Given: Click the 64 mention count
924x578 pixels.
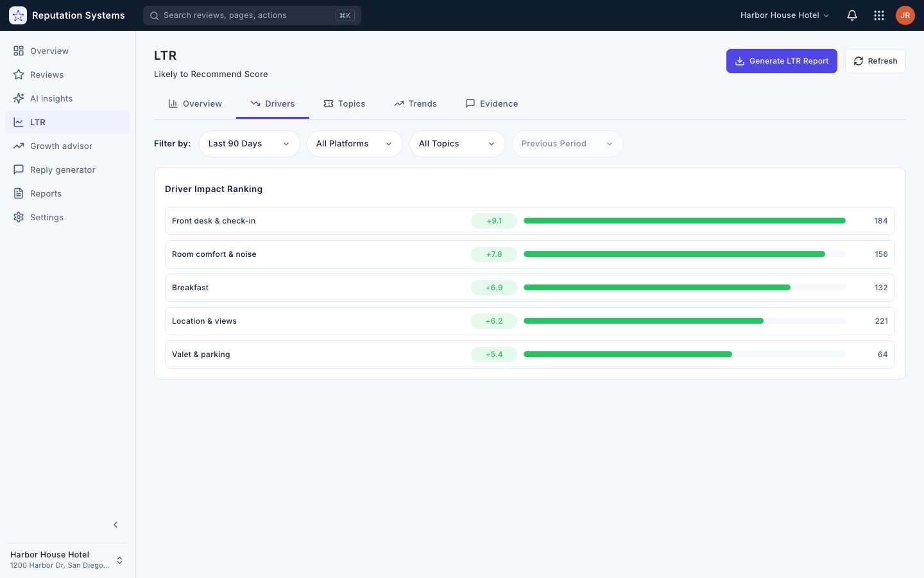Looking at the screenshot, I should [x=883, y=355].
